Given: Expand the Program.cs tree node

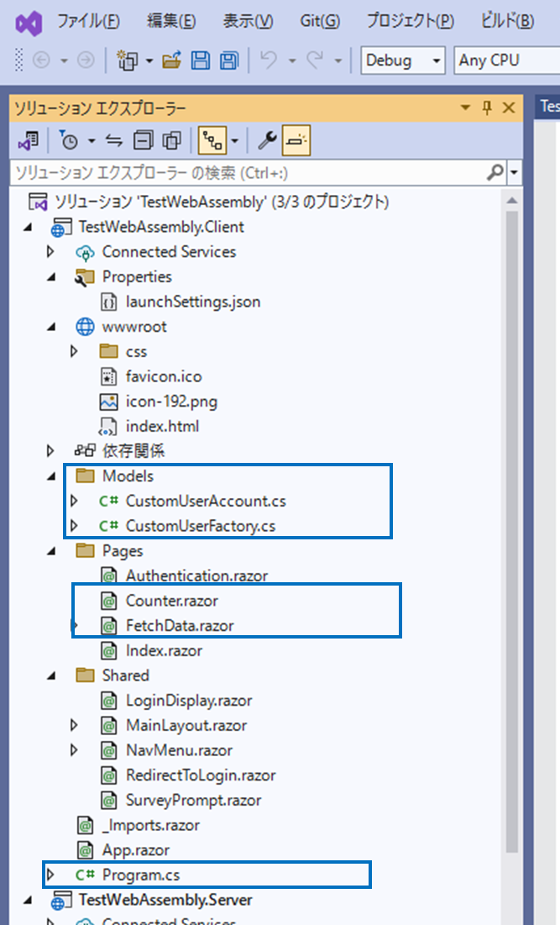Looking at the screenshot, I should pos(51,874).
